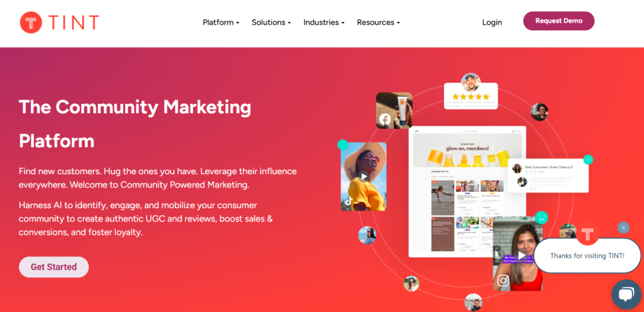Dismiss the Thanks for visiting popup

(x=623, y=228)
